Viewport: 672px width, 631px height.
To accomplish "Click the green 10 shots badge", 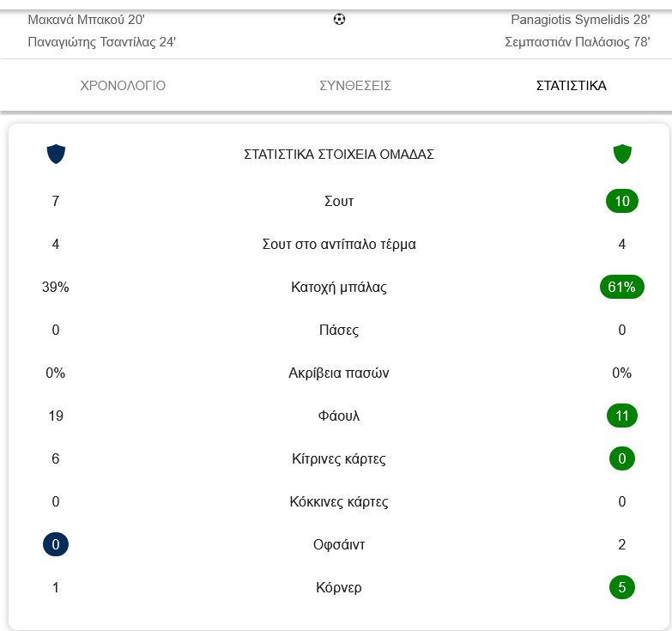I will pyautogui.click(x=622, y=202).
